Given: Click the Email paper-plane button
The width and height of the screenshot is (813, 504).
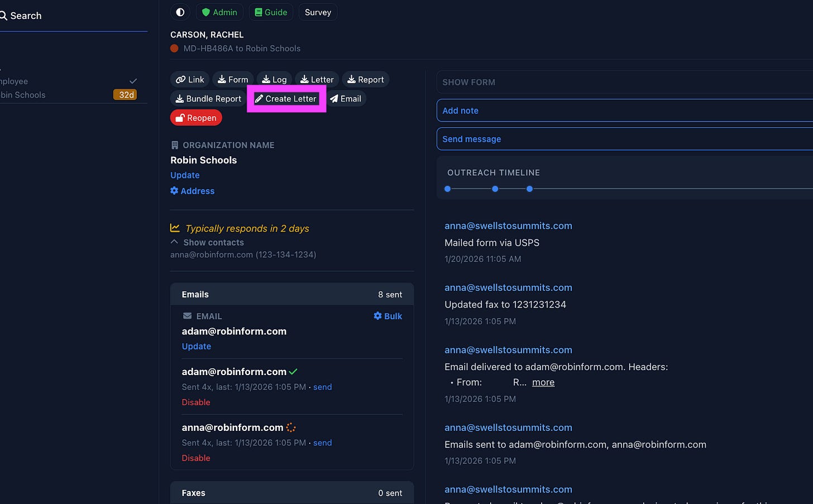Looking at the screenshot, I should 346,99.
